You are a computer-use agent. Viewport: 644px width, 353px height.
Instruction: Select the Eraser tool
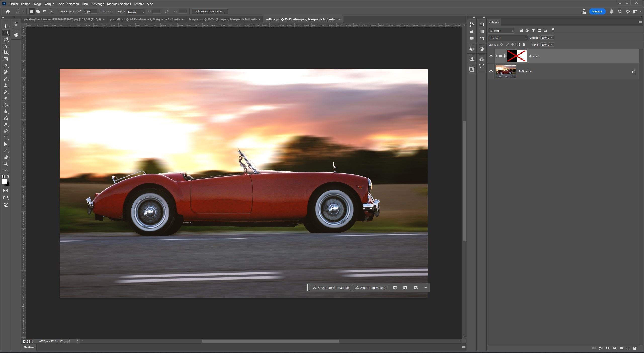(x=6, y=98)
